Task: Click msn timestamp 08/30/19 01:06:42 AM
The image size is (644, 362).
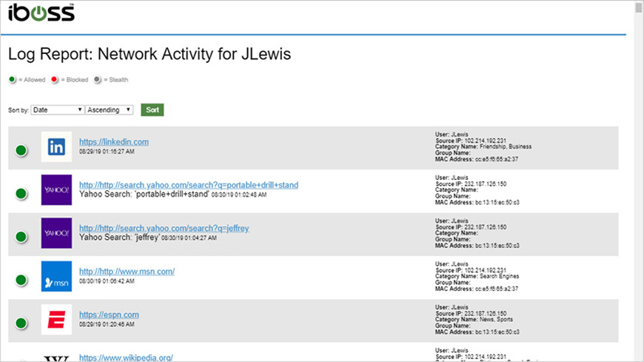Action: [107, 281]
